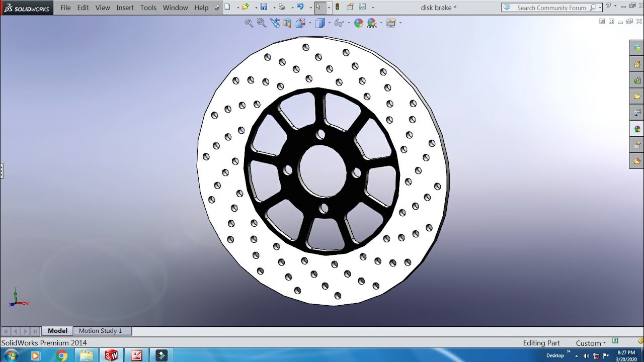The image size is (644, 362).
Task: Click the Previous View icon
Action: pos(275,23)
